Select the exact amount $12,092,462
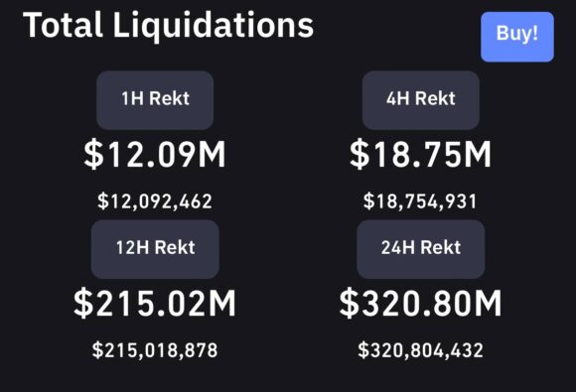The width and height of the screenshot is (576, 392). click(155, 201)
